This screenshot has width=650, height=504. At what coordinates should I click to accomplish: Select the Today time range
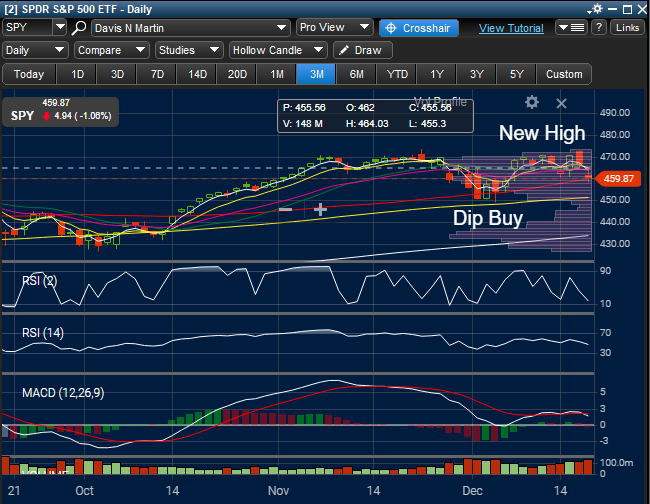point(29,74)
